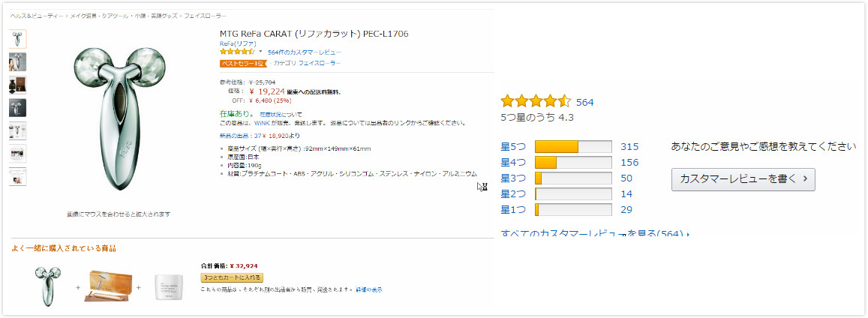Select the fourth dark-background product thumbnail
The width and height of the screenshot is (868, 318).
17,108
